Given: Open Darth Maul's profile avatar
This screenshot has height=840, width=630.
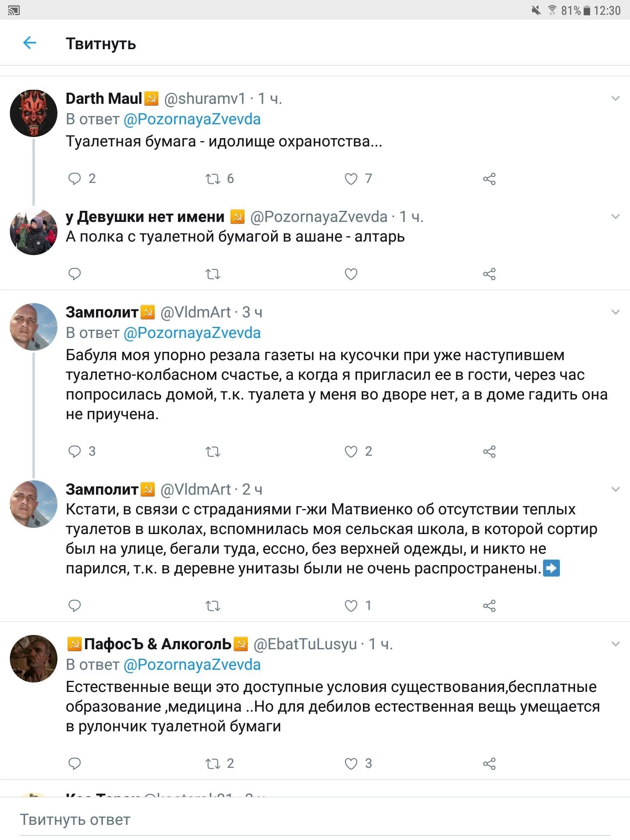Looking at the screenshot, I should [34, 113].
